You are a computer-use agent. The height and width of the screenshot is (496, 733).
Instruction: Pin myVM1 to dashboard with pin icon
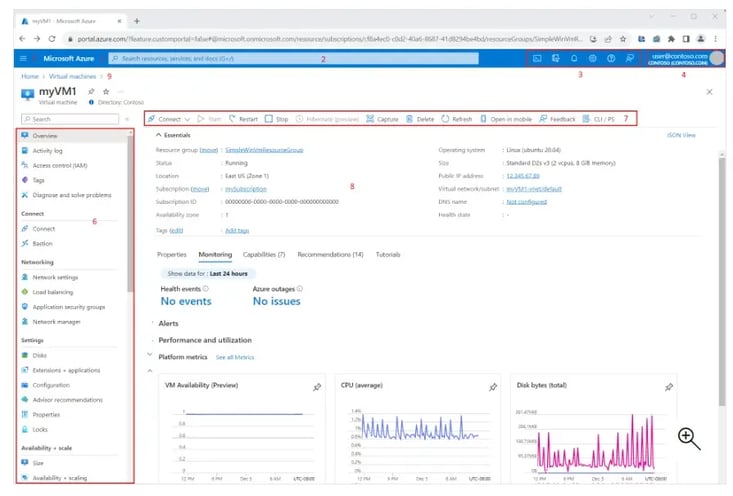pyautogui.click(x=91, y=92)
